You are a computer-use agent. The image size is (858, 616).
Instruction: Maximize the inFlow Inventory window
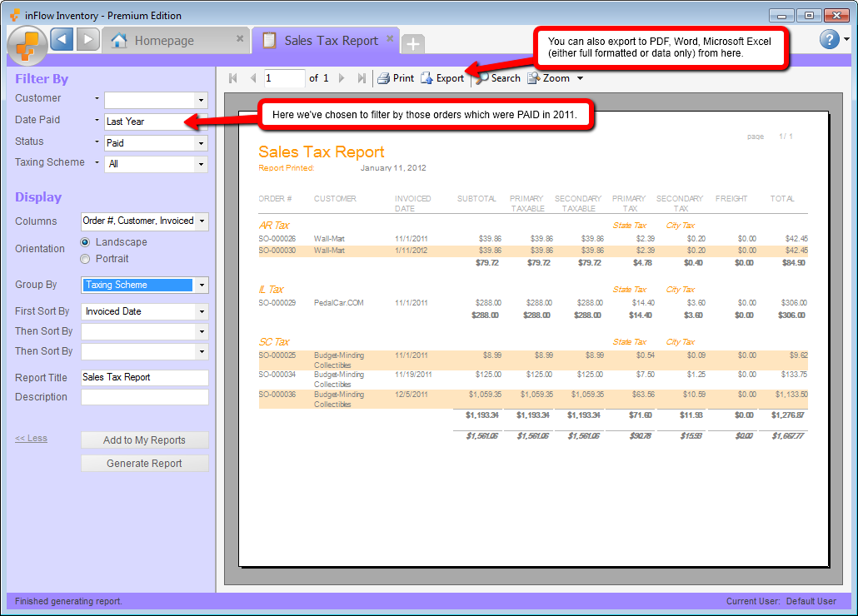[x=809, y=16]
